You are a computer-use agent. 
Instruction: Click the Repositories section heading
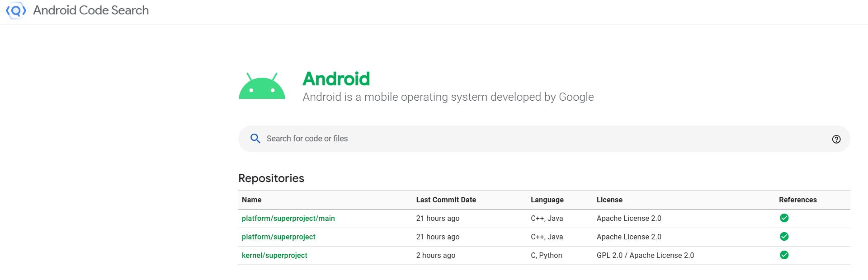pos(271,178)
